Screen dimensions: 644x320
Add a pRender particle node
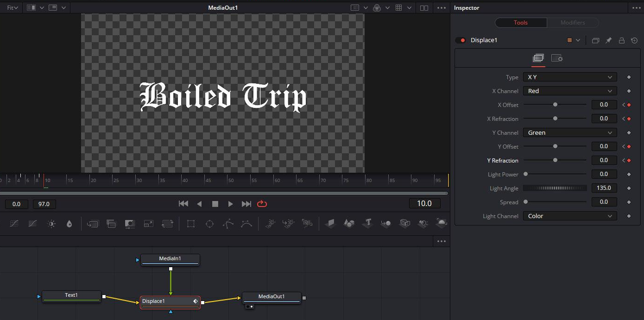coord(307,224)
